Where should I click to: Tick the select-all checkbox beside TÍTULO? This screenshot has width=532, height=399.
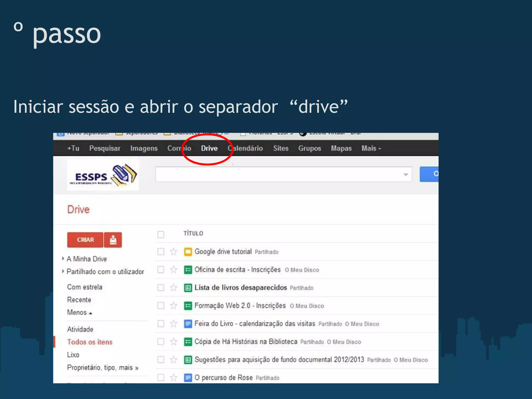pyautogui.click(x=161, y=234)
